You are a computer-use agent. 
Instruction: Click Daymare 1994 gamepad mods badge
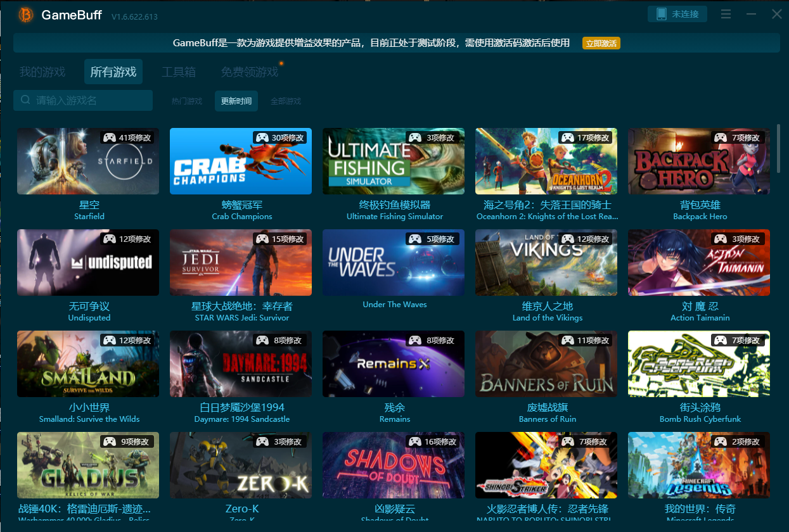point(280,340)
